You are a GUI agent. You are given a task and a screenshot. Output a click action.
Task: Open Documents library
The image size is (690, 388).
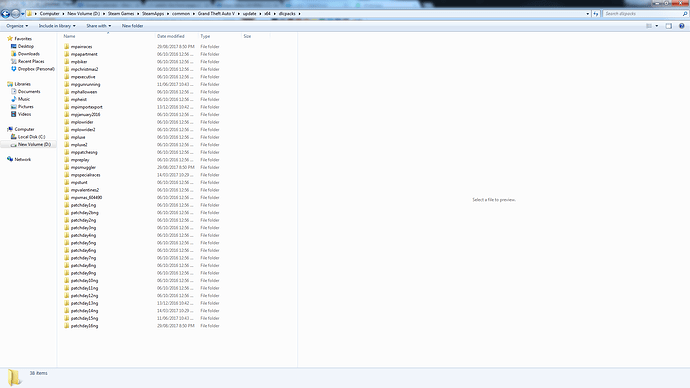tap(29, 92)
